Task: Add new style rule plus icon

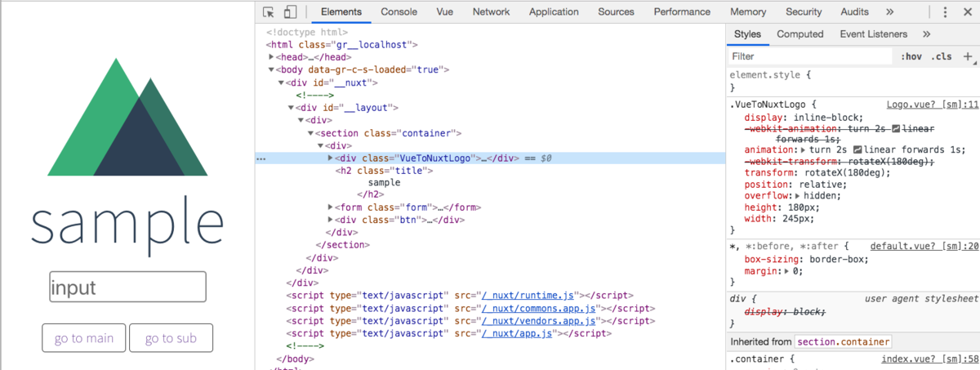Action: tap(968, 56)
